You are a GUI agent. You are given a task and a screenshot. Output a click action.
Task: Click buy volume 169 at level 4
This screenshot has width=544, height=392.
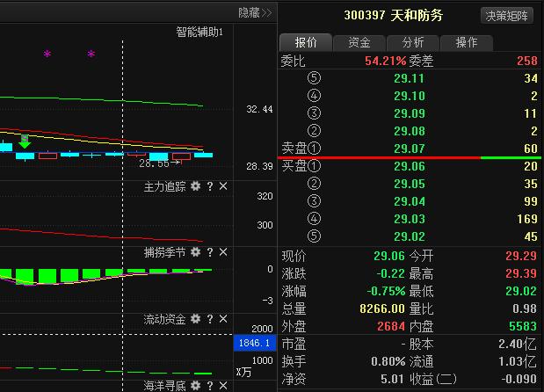[x=527, y=219]
